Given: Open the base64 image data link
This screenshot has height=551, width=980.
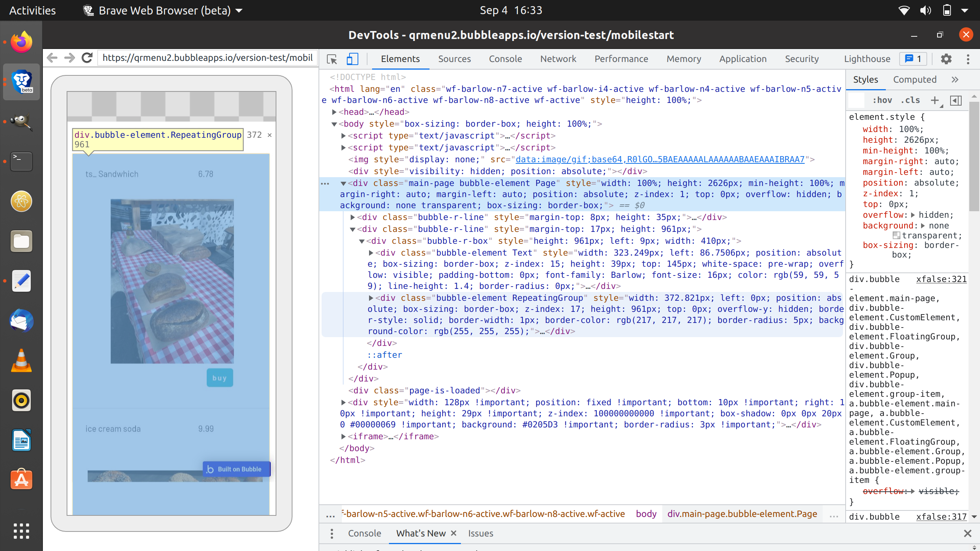Looking at the screenshot, I should coord(660,160).
